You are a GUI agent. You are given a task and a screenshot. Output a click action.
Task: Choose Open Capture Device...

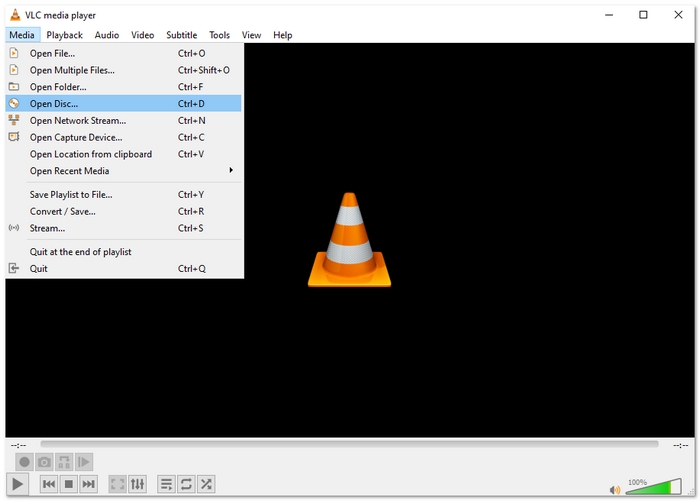click(124, 137)
